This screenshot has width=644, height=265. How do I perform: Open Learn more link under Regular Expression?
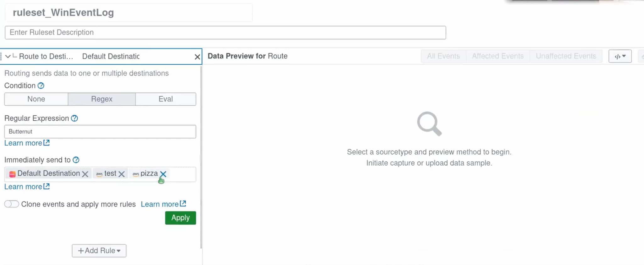click(27, 143)
